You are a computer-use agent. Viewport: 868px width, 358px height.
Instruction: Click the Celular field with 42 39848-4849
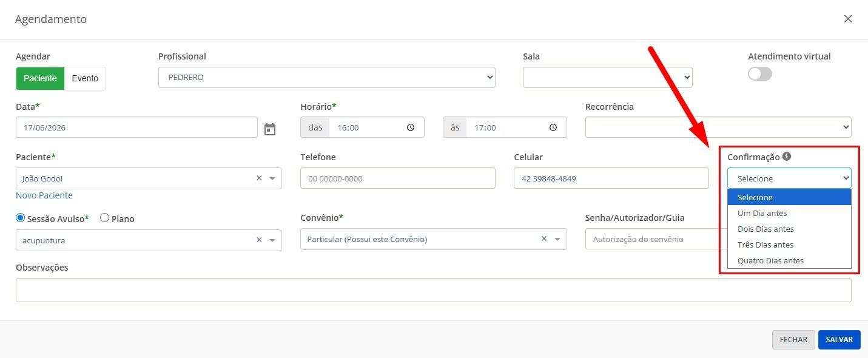(611, 178)
